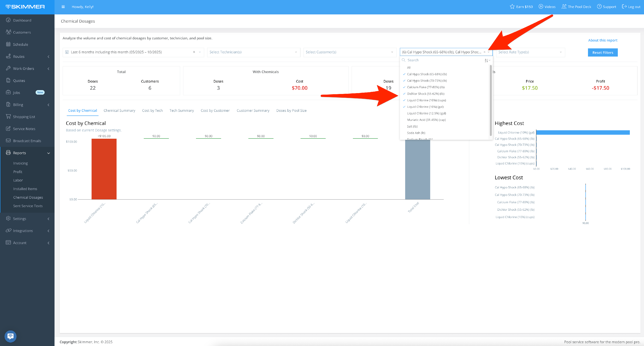Check the Salt (lb) option
This screenshot has width=644, height=346.
pos(412,126)
